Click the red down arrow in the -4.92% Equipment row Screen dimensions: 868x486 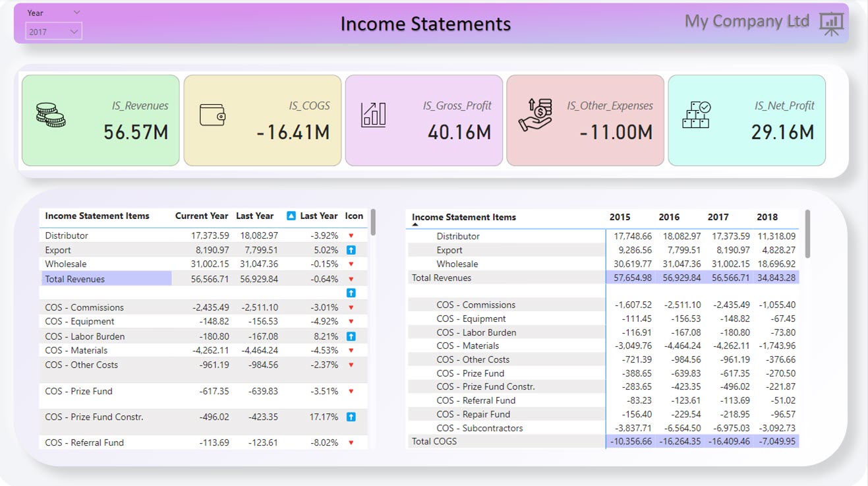351,322
